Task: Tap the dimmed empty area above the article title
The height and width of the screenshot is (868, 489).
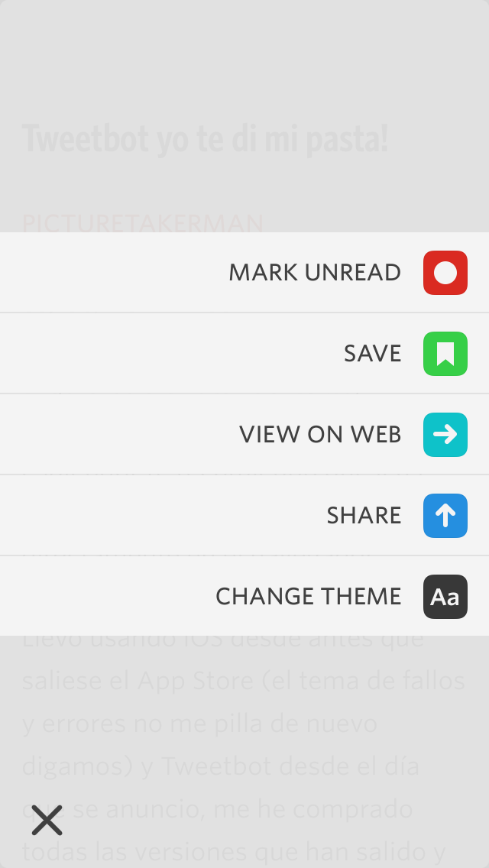Action: [244, 53]
